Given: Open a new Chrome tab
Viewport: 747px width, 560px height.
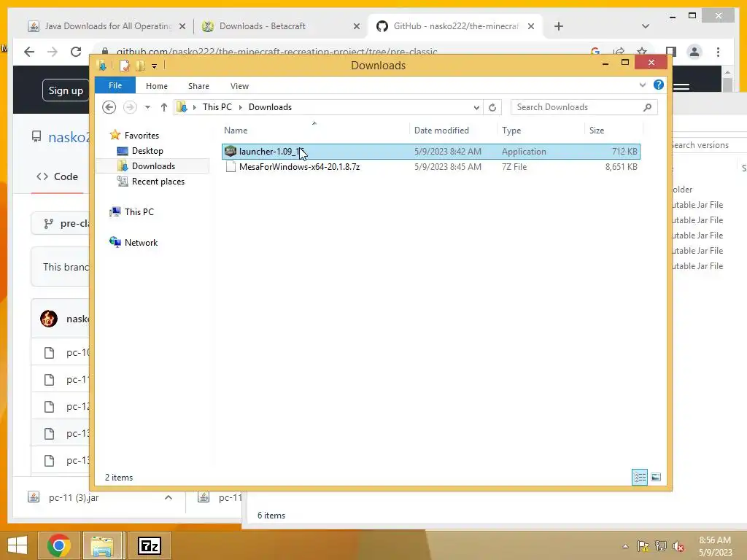Looking at the screenshot, I should [x=559, y=26].
